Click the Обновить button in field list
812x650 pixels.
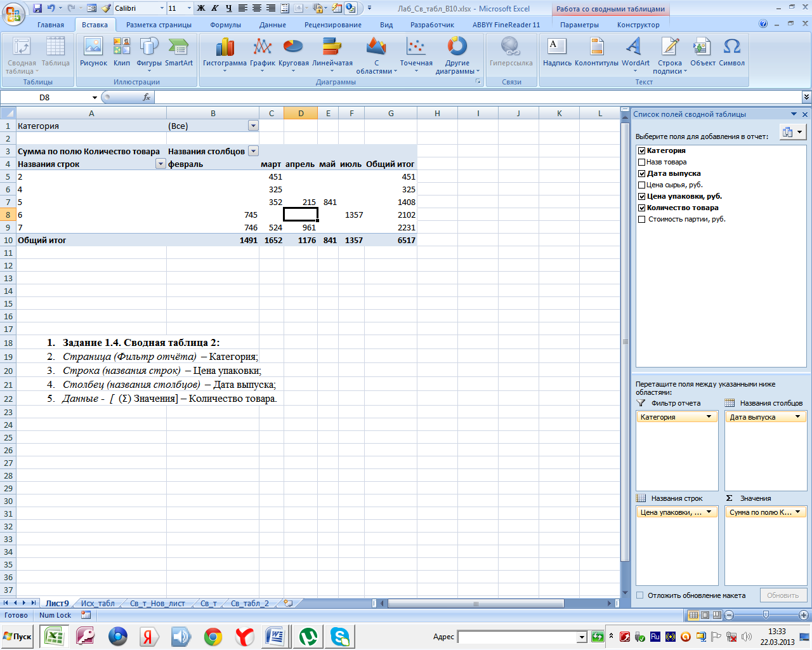(x=783, y=595)
